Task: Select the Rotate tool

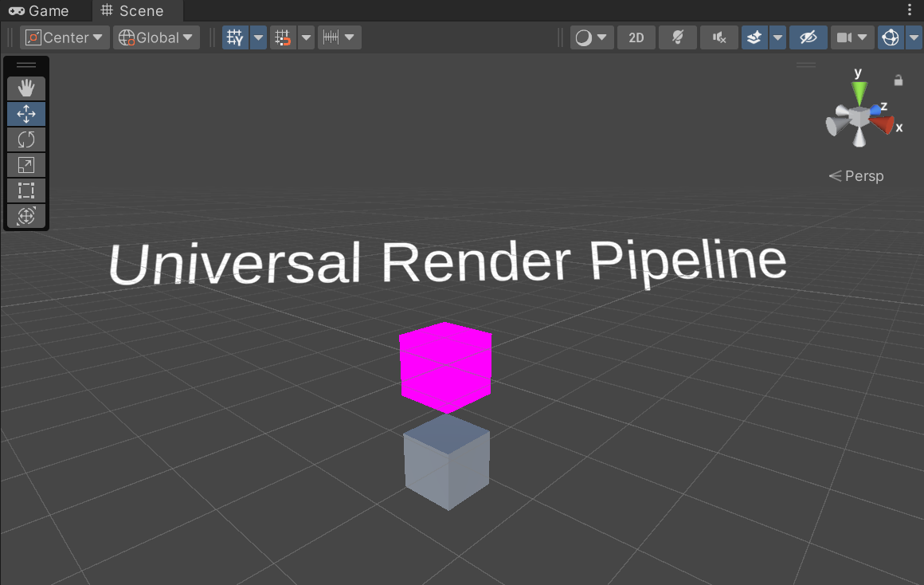Action: click(x=26, y=139)
